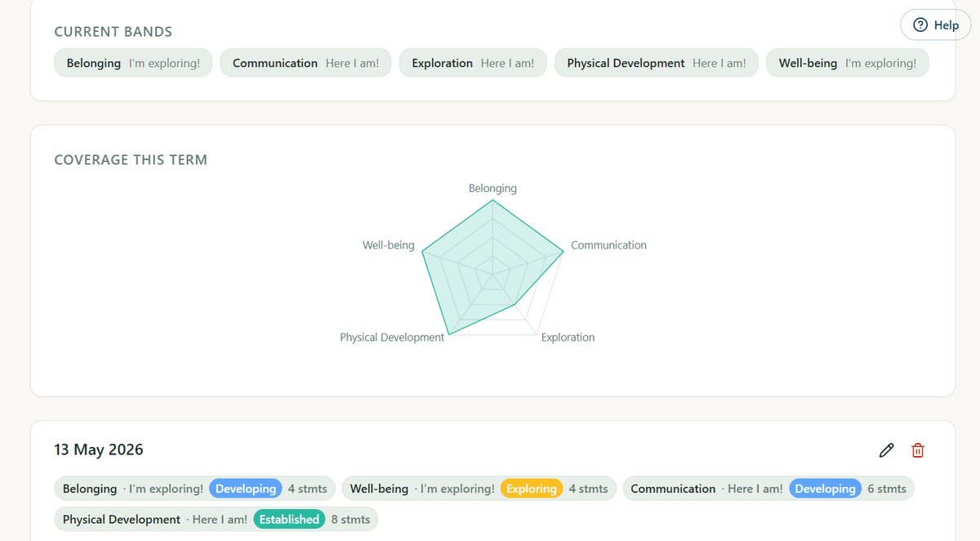The width and height of the screenshot is (980, 541).
Task: Click the Developing badge for Communication
Action: 826,489
